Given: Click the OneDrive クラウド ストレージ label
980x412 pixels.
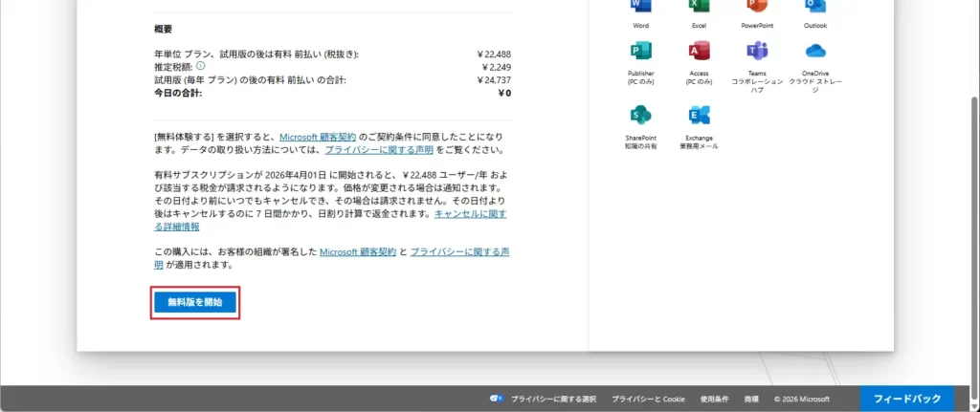Looking at the screenshot, I should pos(815,81).
